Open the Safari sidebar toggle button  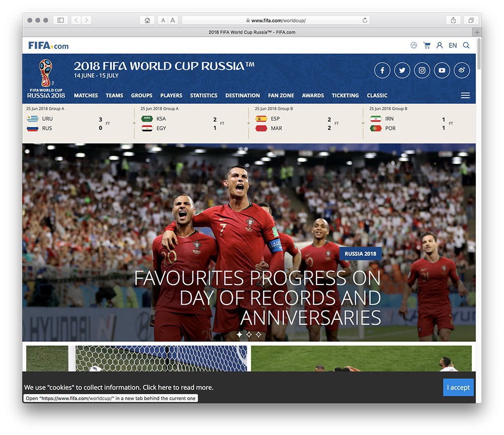[60, 20]
